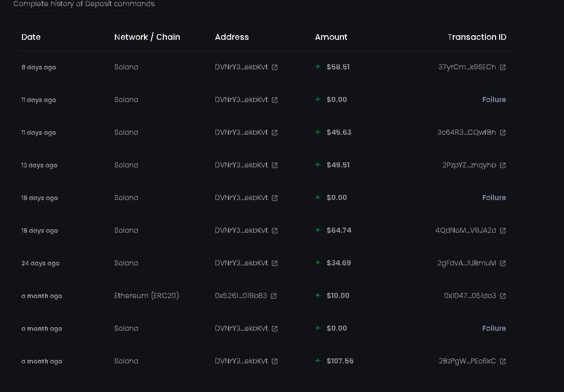Select the '24 days ago' date cell
Viewport: 564px width, 392px height.
[40, 263]
